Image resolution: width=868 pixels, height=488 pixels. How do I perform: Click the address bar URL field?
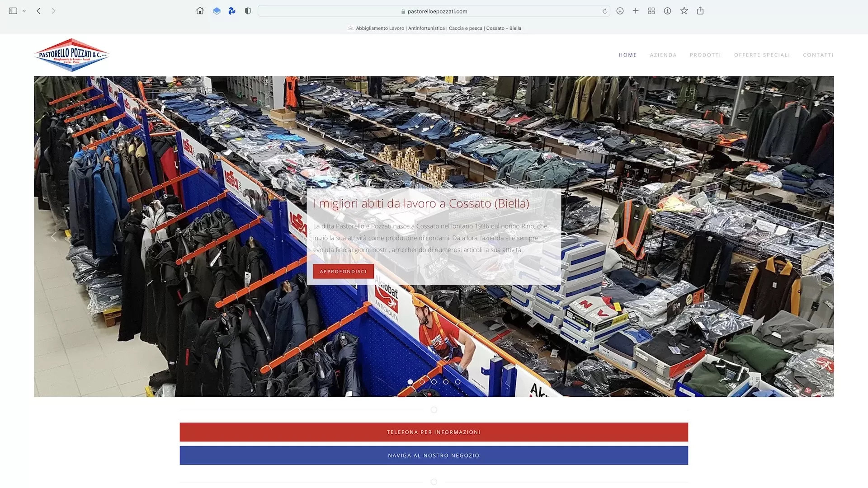point(433,11)
